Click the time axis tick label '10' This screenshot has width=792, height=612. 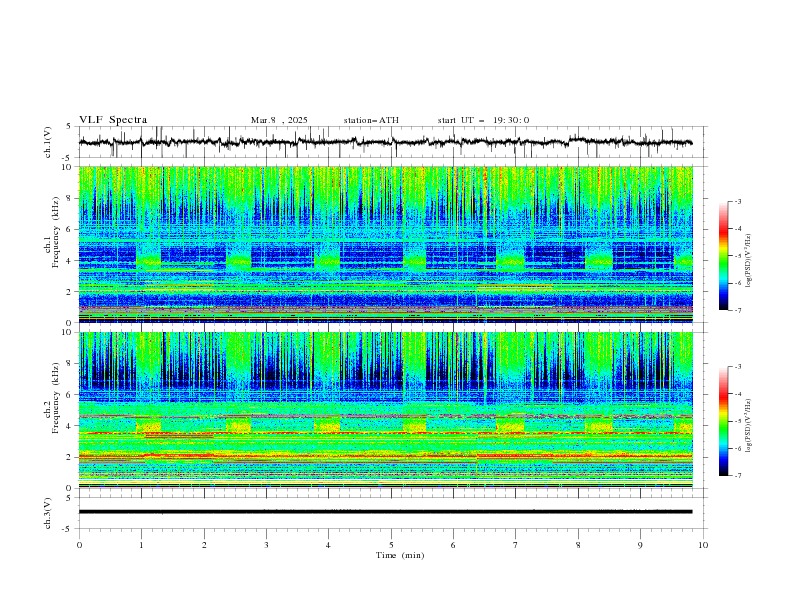click(703, 545)
